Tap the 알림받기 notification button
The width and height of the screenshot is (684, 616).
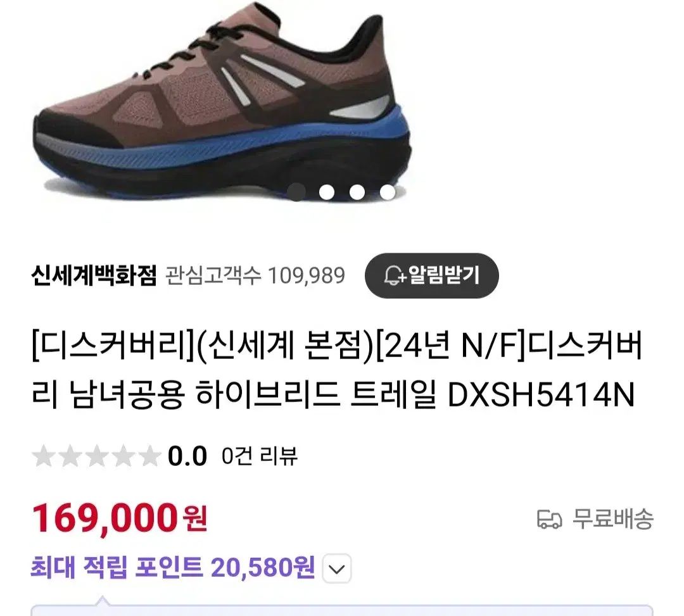pyautogui.click(x=431, y=275)
